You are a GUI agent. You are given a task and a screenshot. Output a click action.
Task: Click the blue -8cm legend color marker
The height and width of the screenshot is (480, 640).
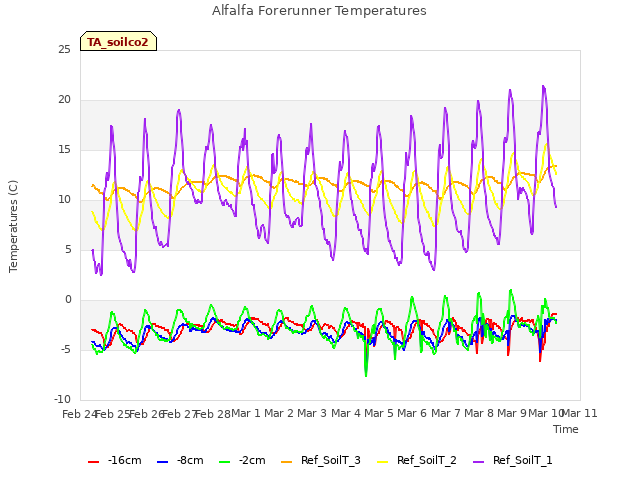[x=162, y=462]
